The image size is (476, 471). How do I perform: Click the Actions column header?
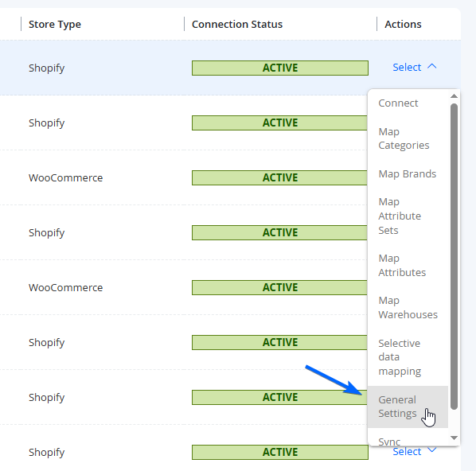[x=403, y=25]
